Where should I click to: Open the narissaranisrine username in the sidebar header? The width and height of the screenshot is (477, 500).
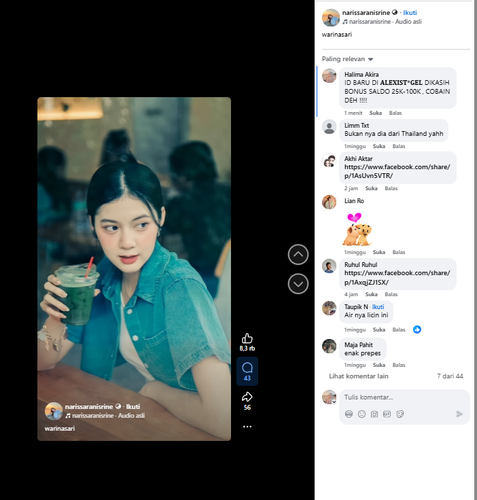pyautogui.click(x=366, y=13)
